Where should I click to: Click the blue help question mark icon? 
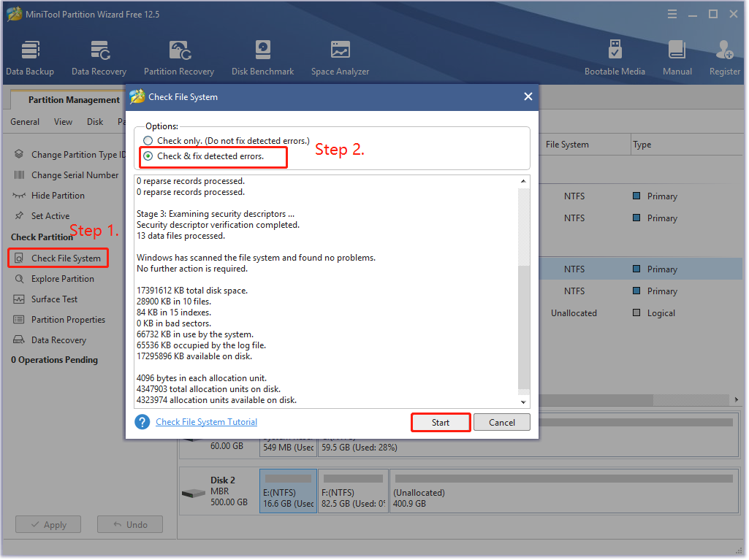[x=142, y=422]
